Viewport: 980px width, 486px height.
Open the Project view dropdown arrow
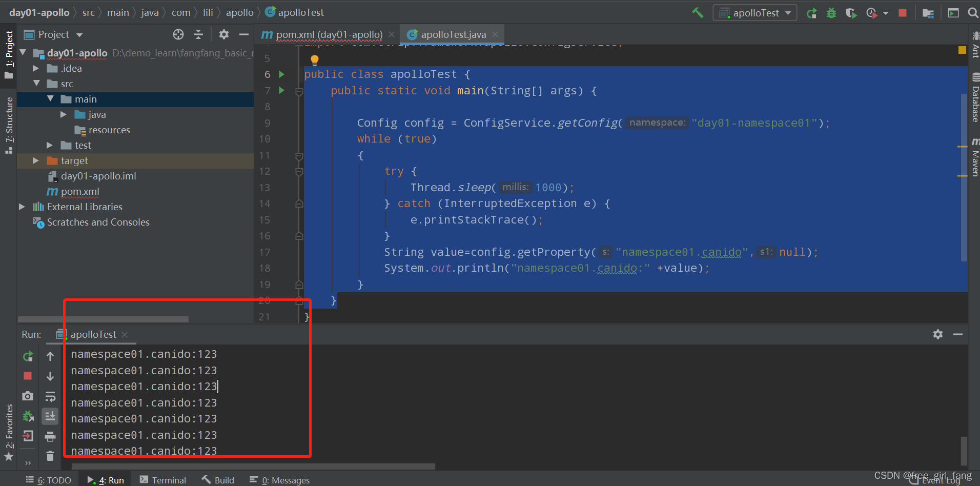79,35
